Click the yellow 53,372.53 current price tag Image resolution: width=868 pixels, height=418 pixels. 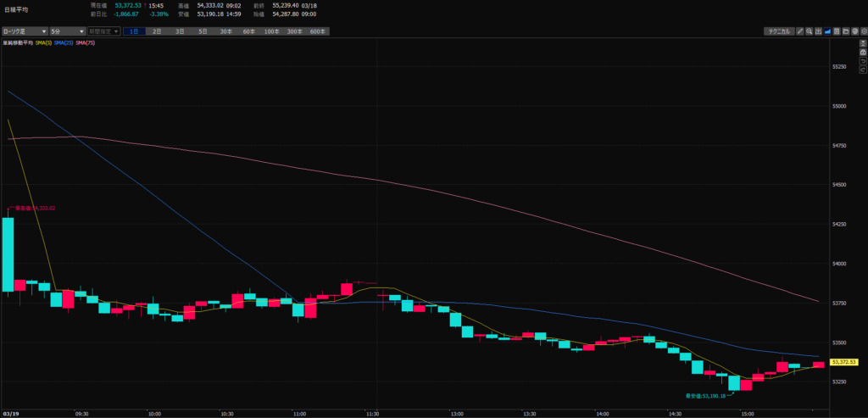(844, 362)
